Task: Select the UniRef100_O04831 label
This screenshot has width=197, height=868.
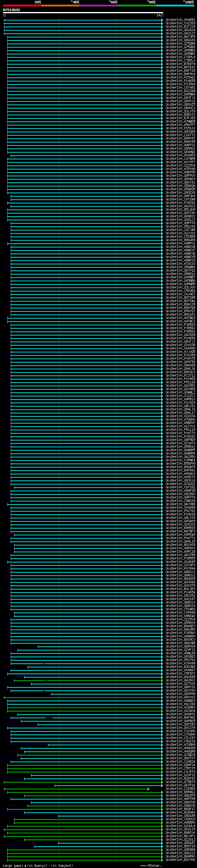Action: click(180, 714)
